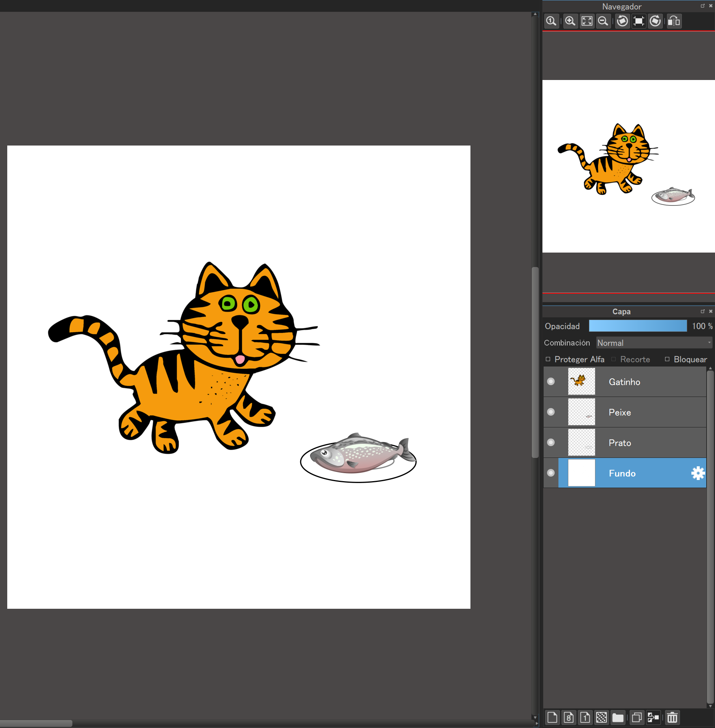The height and width of the screenshot is (728, 715).
Task: Enable the Recorte checkbox
Action: pos(614,359)
